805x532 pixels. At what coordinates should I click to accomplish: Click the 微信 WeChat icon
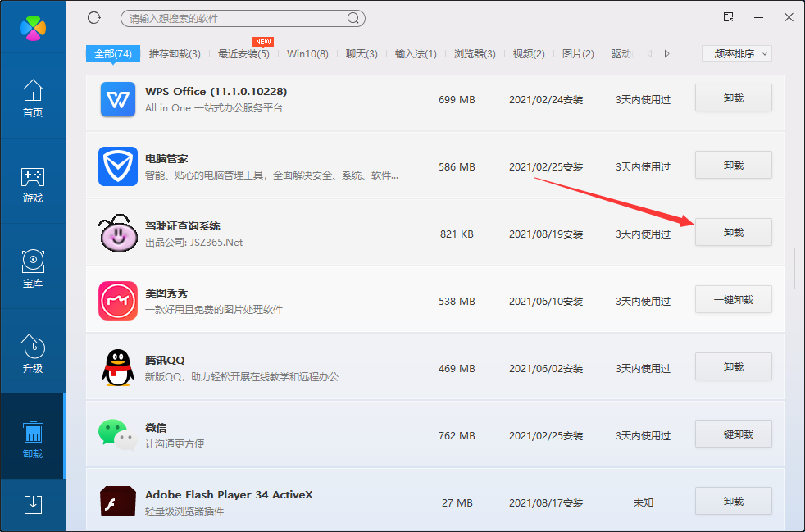tap(117, 435)
